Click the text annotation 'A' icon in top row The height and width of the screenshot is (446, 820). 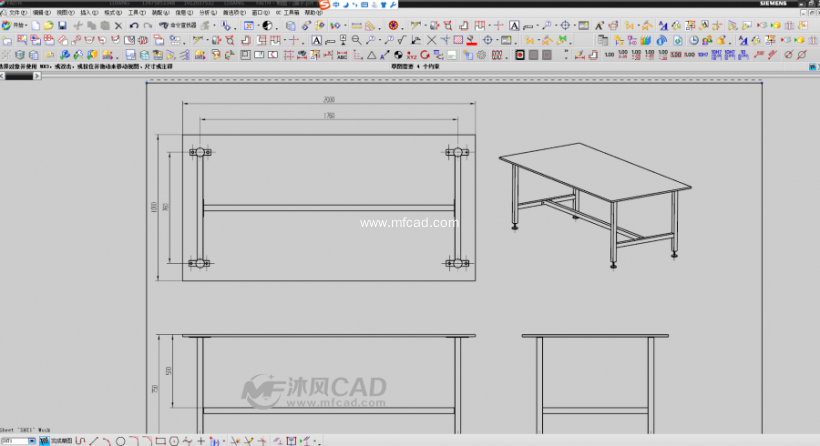[514, 25]
